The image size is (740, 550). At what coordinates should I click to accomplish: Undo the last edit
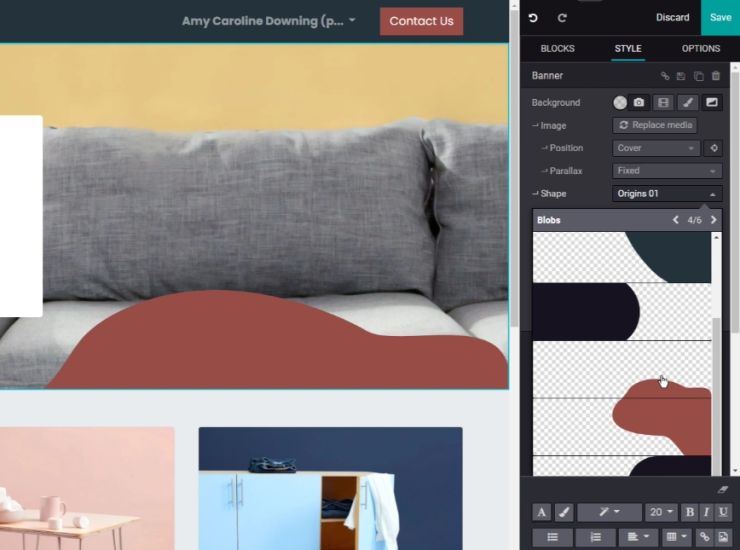[533, 18]
